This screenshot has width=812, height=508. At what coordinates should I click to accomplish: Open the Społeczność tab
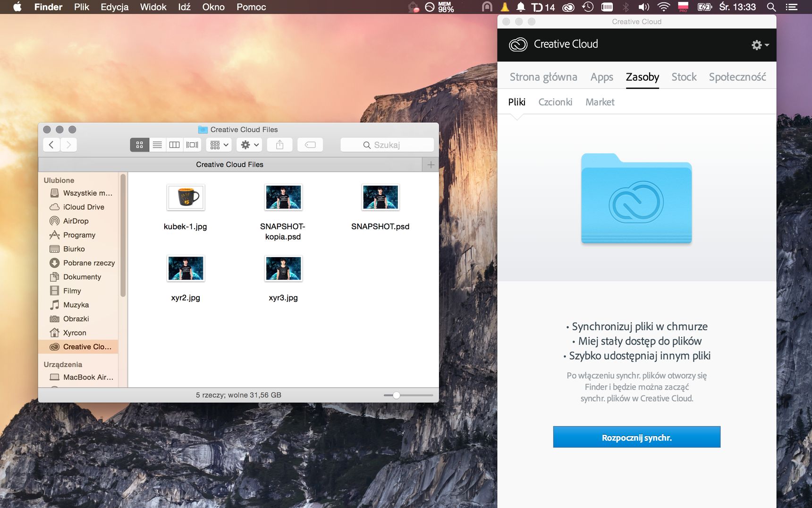pos(737,77)
